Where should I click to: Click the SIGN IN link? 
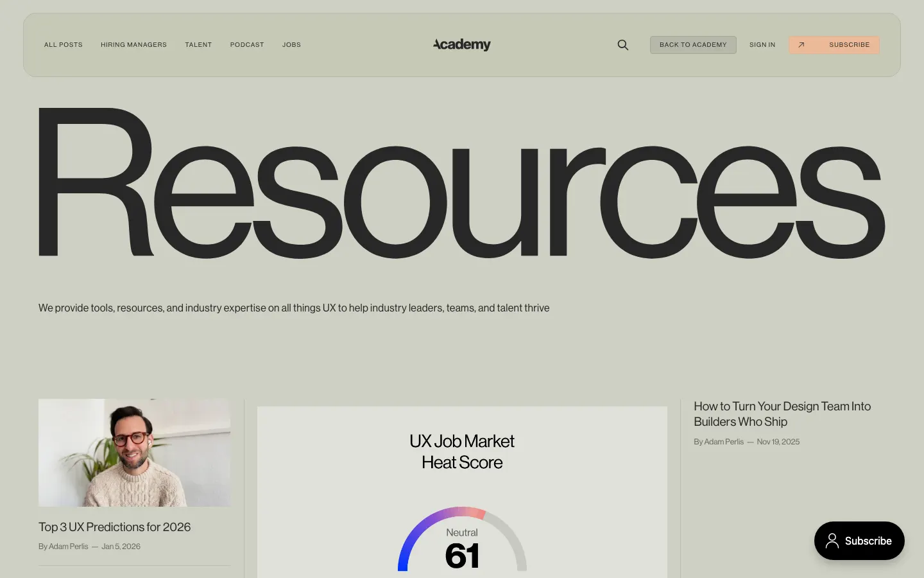762,45
